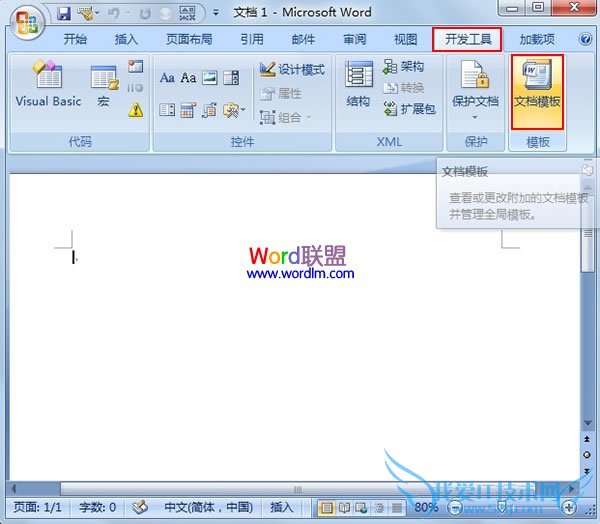Switch to Print Layout view
The height and width of the screenshot is (524, 600).
[326, 508]
